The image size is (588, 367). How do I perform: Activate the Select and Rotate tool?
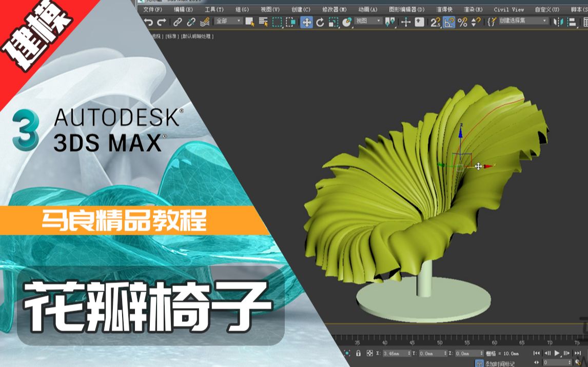(320, 22)
